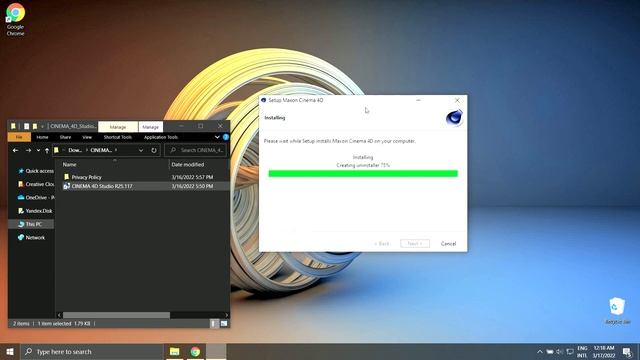This screenshot has height=360, width=640.
Task: Click the installer title bar icon
Action: pyautogui.click(x=264, y=100)
